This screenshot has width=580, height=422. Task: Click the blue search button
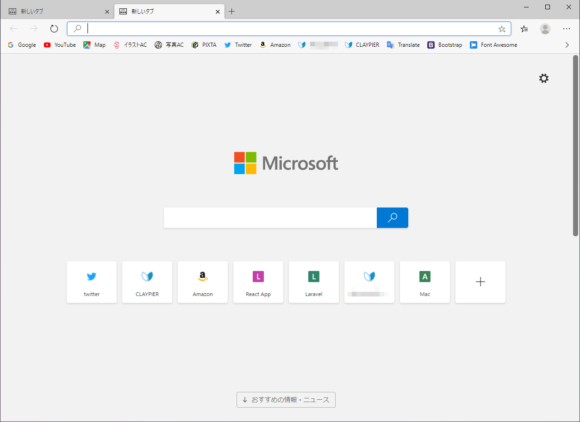[x=392, y=217]
